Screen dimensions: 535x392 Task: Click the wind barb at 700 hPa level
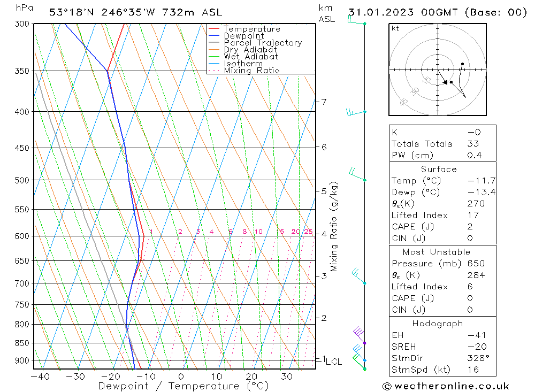coord(358,276)
